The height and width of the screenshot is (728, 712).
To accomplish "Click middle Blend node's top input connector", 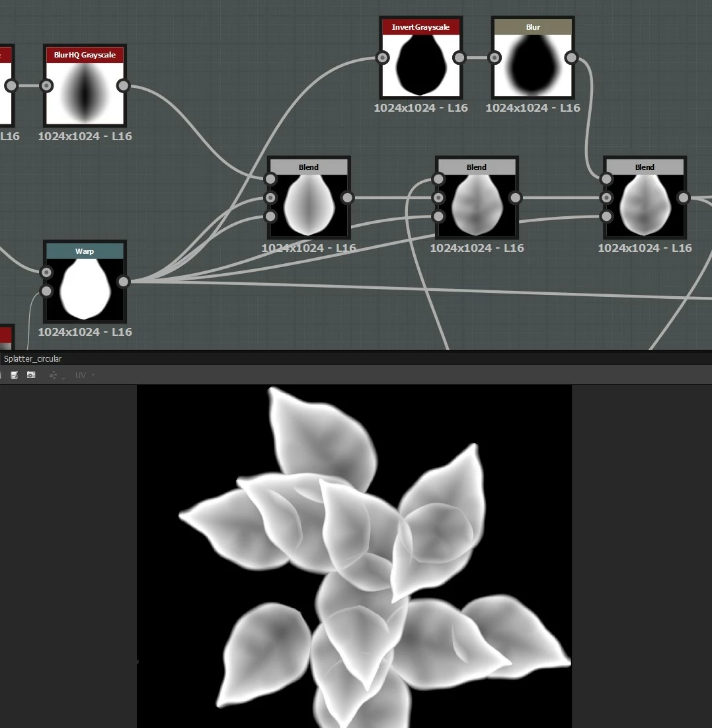I will (438, 179).
